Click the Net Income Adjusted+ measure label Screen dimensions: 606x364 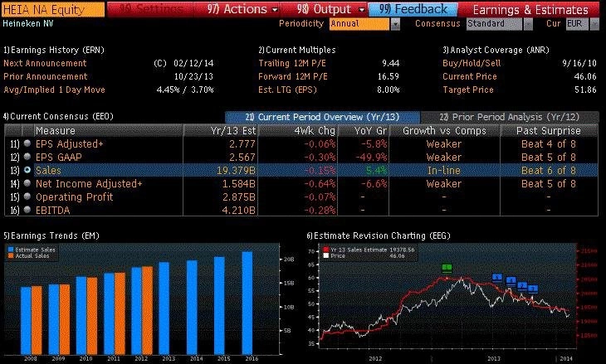(89, 184)
